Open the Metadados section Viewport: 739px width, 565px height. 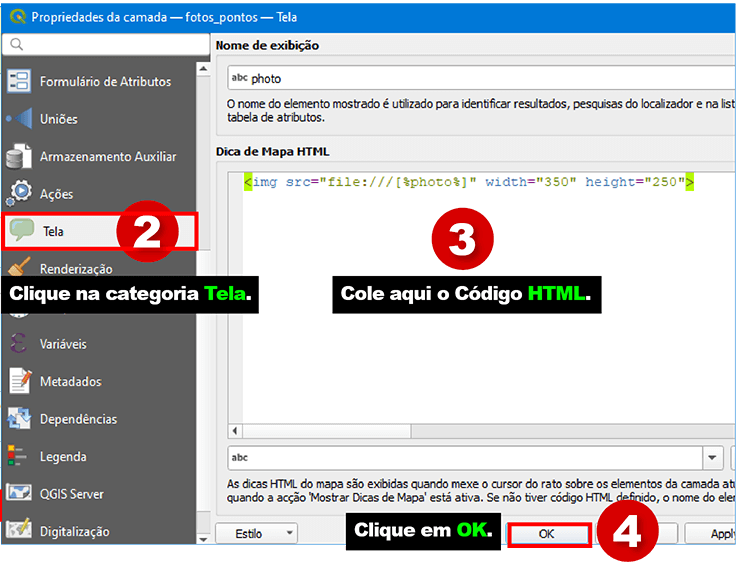coord(71,381)
